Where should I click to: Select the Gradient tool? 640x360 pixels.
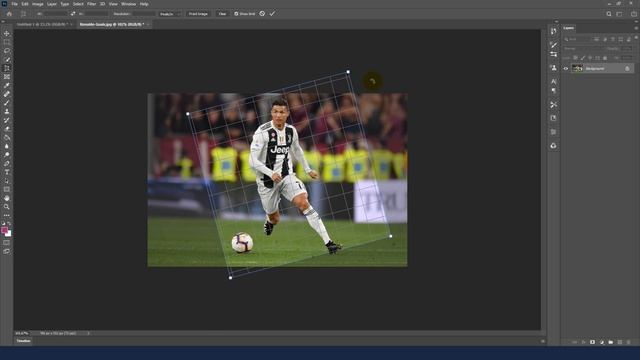7,138
